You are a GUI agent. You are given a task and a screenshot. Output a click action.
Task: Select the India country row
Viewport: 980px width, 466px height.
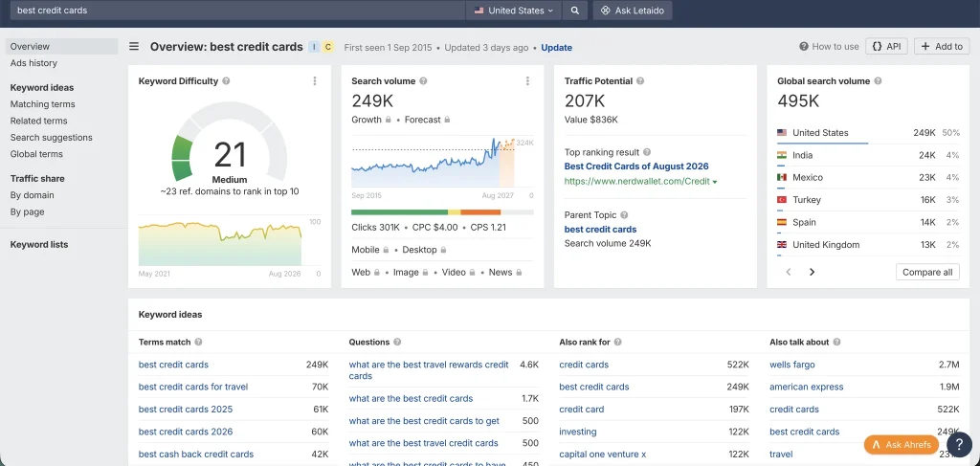point(868,155)
